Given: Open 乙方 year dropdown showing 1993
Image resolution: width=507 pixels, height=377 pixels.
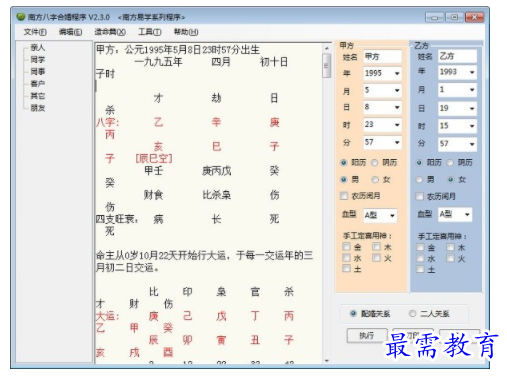Looking at the screenshot, I should 457,72.
